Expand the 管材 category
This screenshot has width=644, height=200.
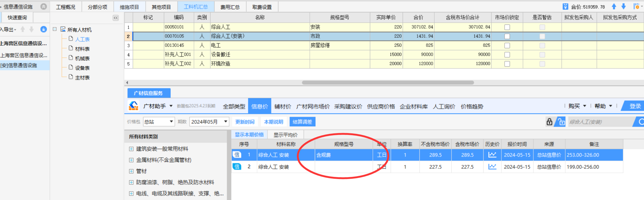131,171
